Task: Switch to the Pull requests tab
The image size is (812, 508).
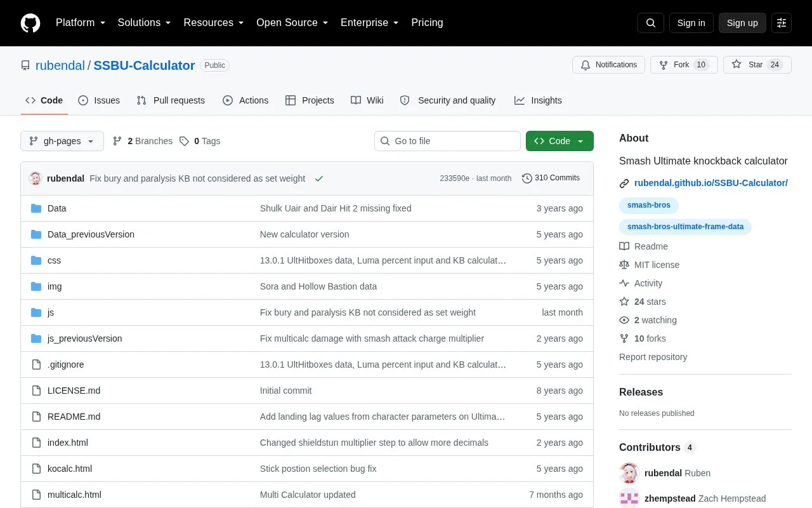Action: pyautogui.click(x=171, y=100)
